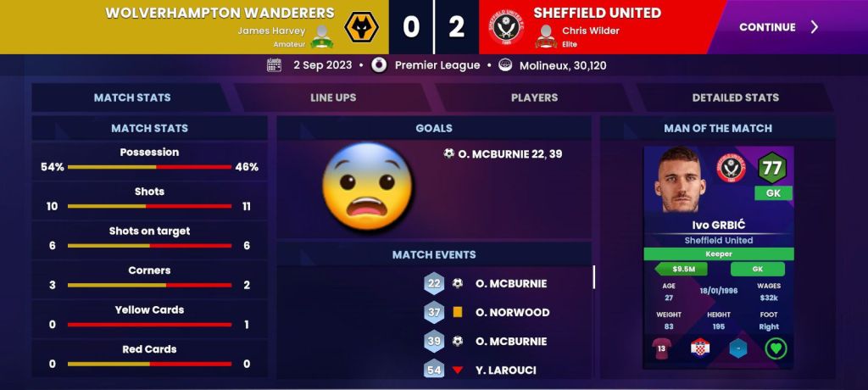Image resolution: width=868 pixels, height=390 pixels.
Task: Click the green GK position button
Action: click(x=757, y=270)
